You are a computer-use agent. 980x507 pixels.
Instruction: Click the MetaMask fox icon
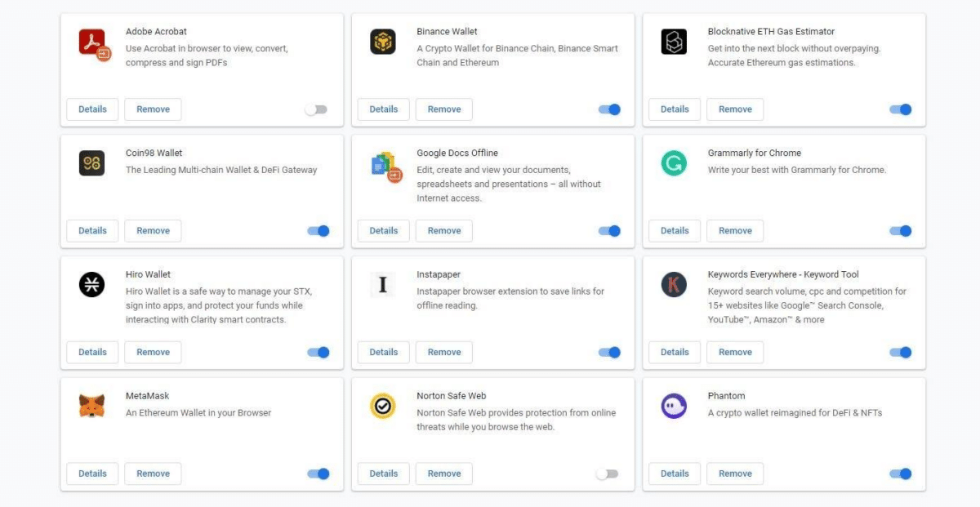click(x=91, y=406)
